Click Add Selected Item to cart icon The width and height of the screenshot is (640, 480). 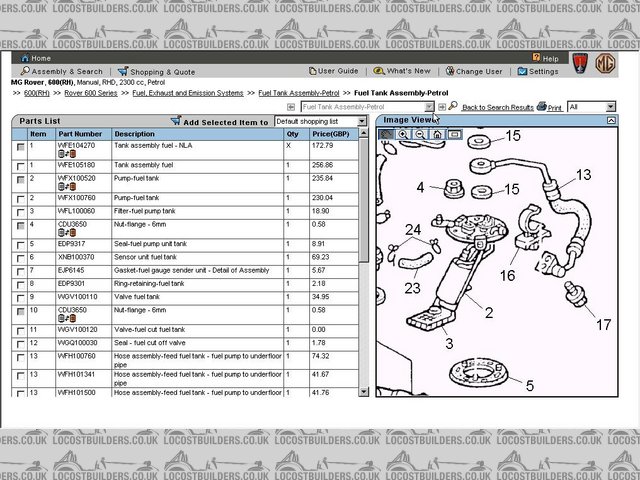176,121
